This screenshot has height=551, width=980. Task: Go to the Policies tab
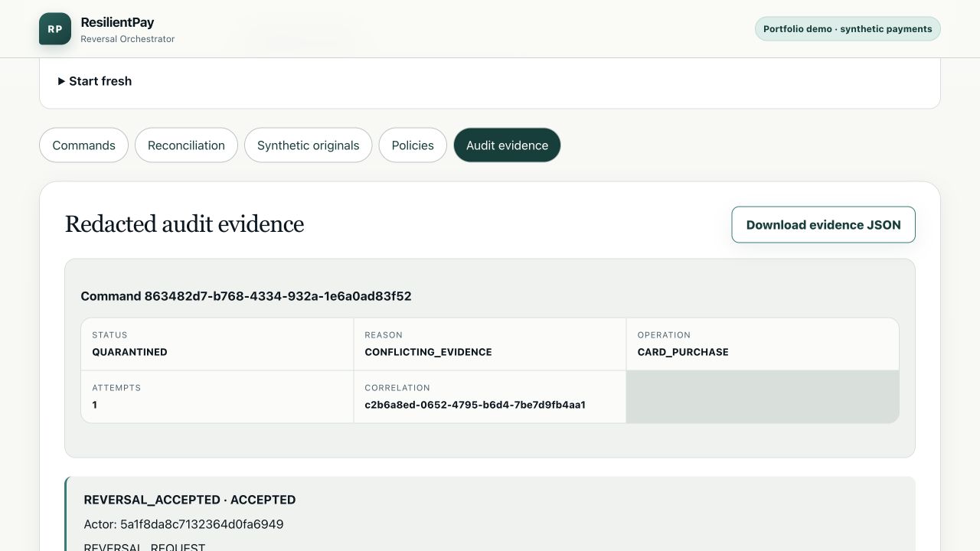(413, 145)
